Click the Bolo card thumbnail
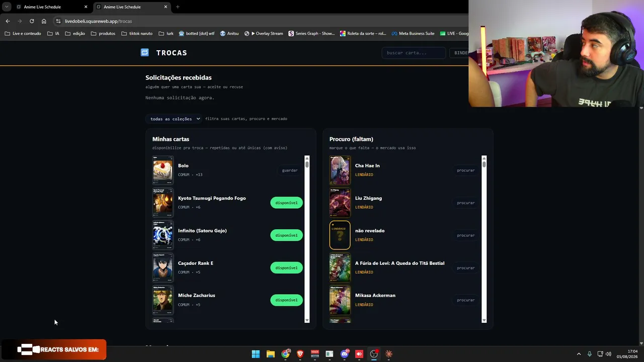The height and width of the screenshot is (362, 644). [163, 170]
